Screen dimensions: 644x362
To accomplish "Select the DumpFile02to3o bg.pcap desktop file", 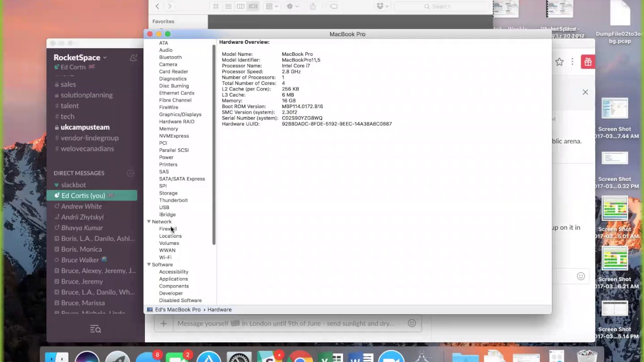I will click(620, 23).
